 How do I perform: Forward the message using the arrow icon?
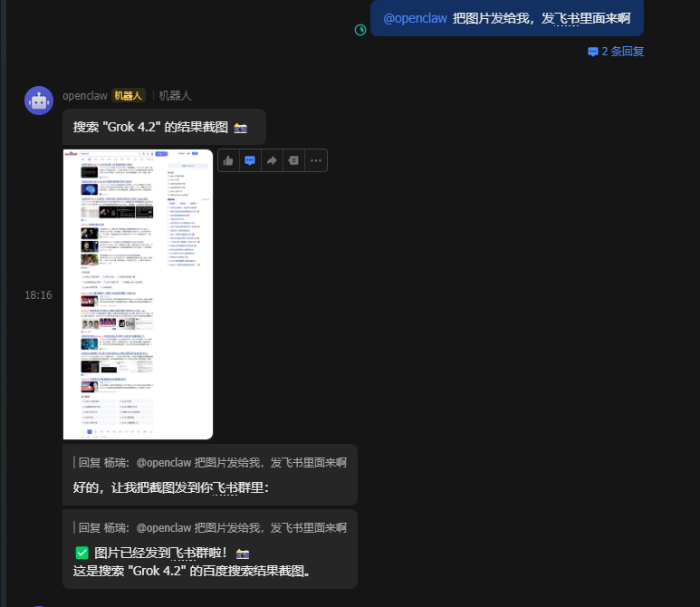[272, 160]
